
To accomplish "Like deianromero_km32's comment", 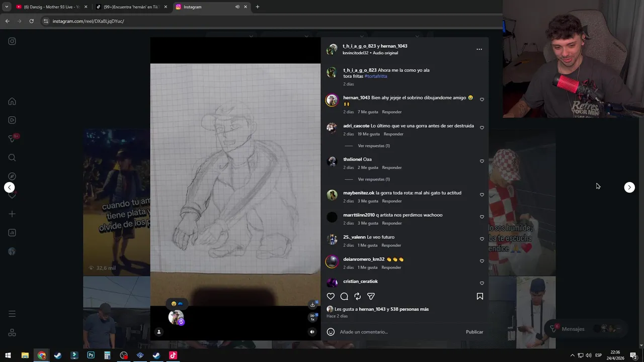I will [482, 261].
